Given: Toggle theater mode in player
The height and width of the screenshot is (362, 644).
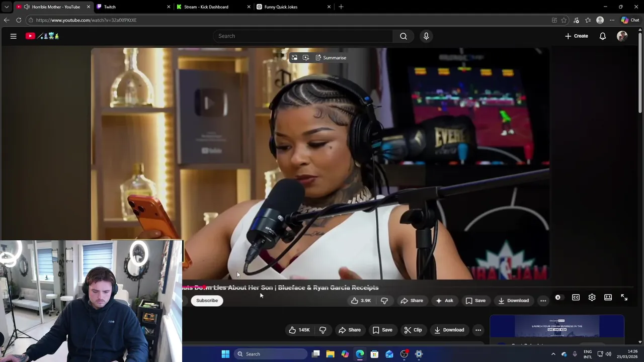Looking at the screenshot, I should click(608, 298).
